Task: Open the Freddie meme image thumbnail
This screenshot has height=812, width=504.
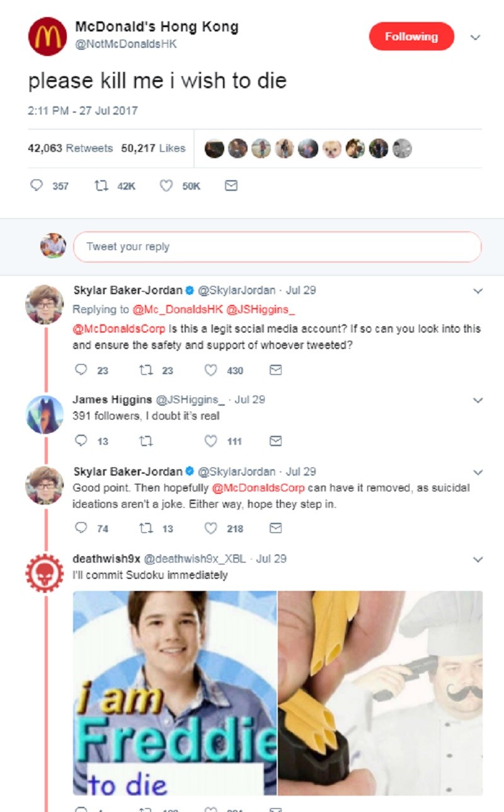Action: pos(175,692)
